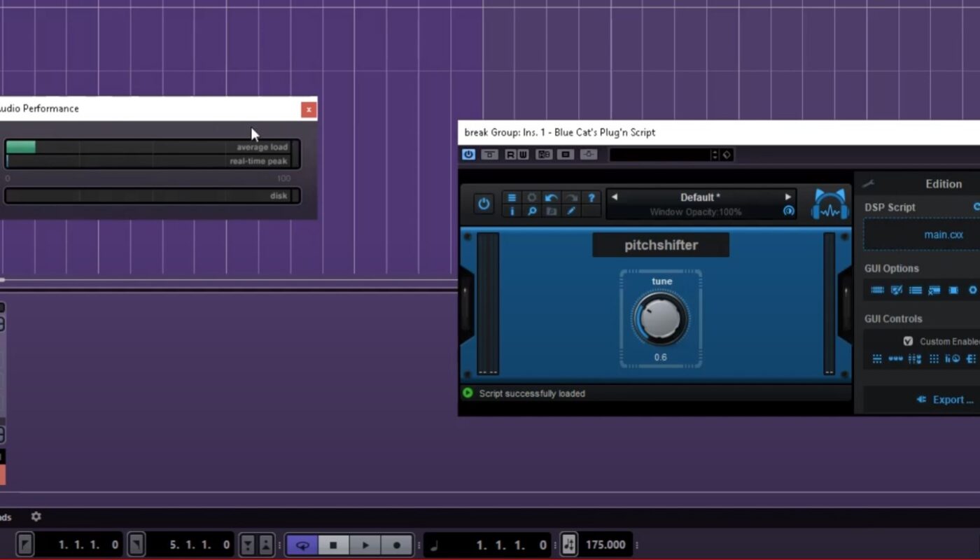
Task: Click the square button beside the A/B switch
Action: 566,155
